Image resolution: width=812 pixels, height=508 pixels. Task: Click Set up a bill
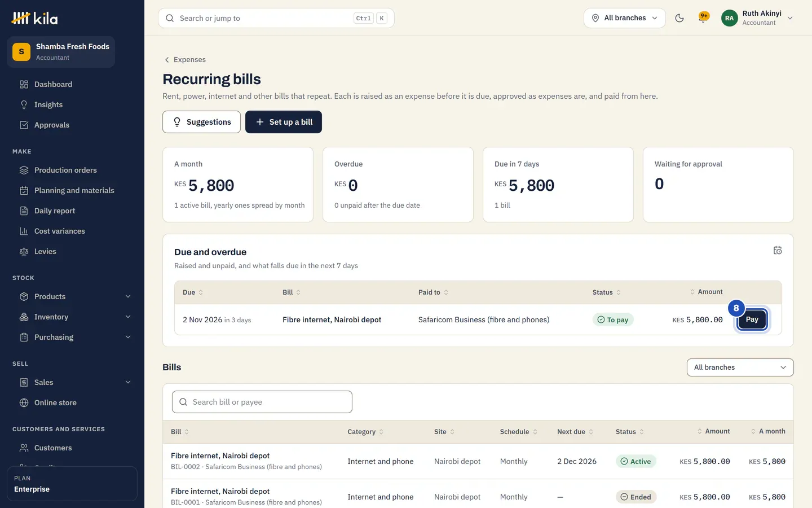click(x=284, y=122)
